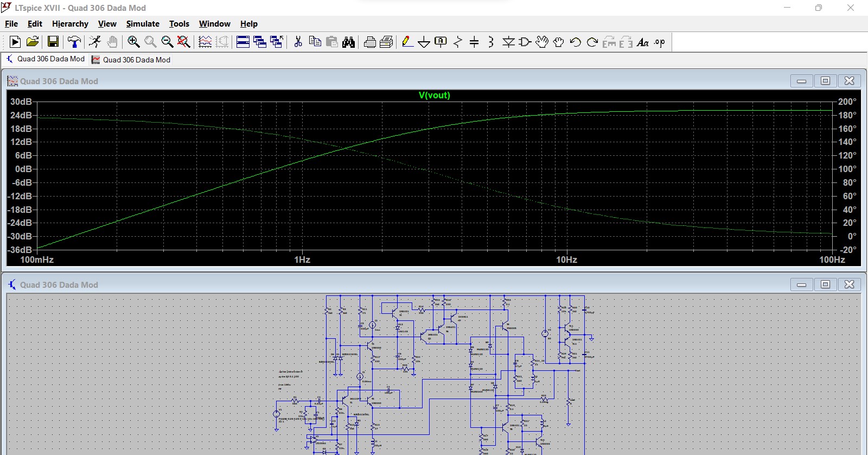Image resolution: width=868 pixels, height=455 pixels.
Task: Click the Redo arrow icon
Action: click(x=592, y=42)
